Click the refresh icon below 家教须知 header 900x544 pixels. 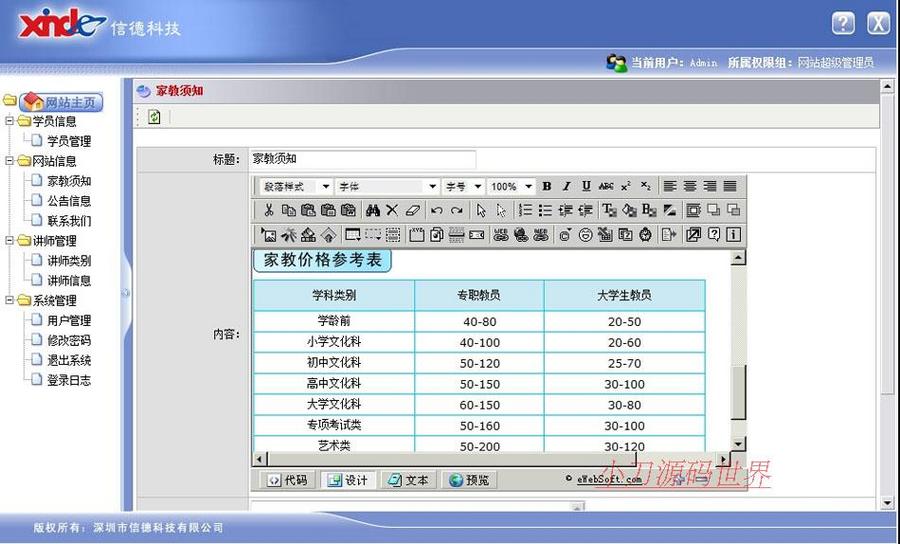[x=154, y=117]
